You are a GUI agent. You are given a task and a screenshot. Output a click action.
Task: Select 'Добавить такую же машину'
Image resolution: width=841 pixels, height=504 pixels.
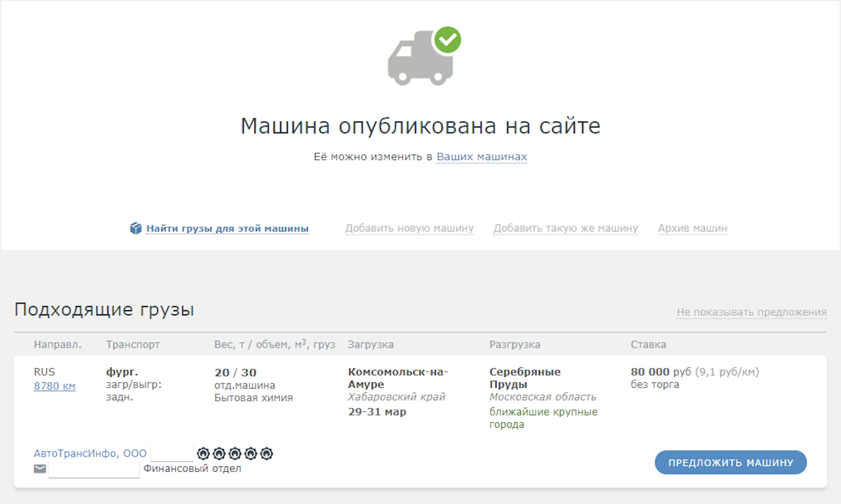pyautogui.click(x=566, y=228)
